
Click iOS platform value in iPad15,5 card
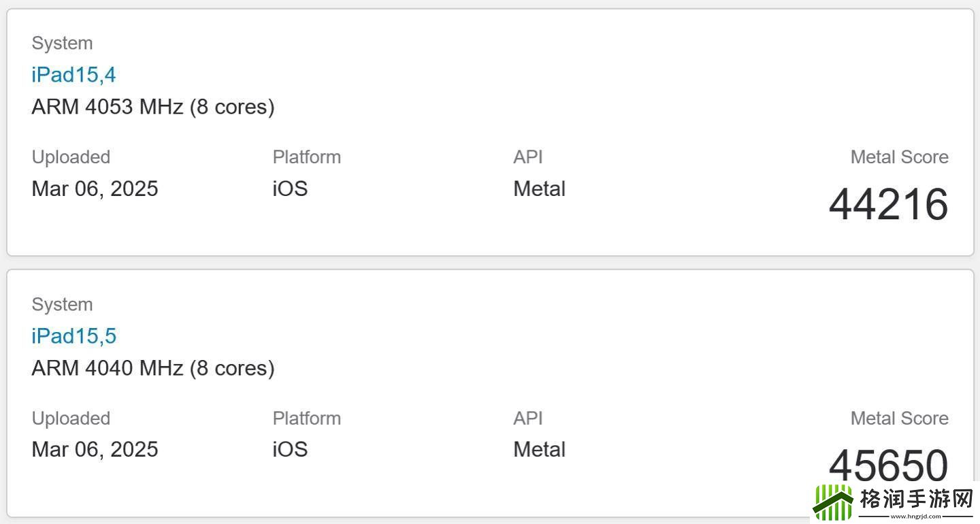click(290, 449)
